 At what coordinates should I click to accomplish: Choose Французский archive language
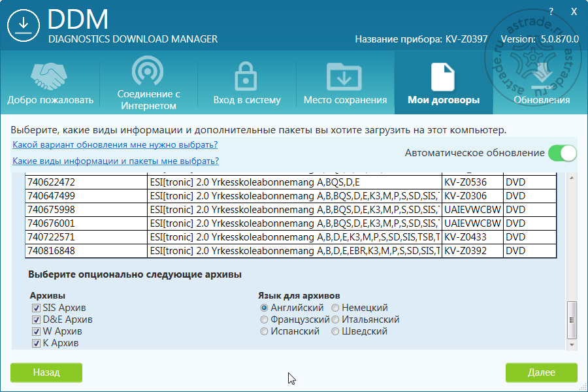point(264,319)
